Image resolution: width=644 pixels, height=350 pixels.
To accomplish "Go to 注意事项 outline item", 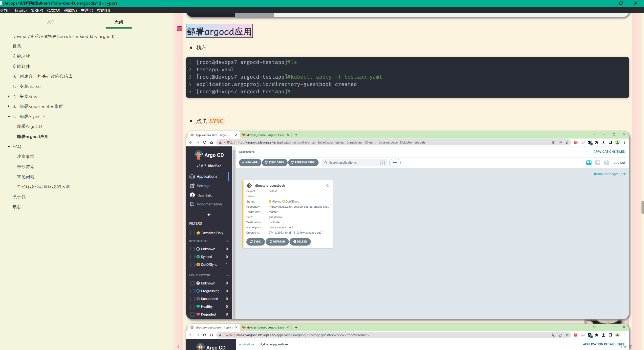I will (26, 157).
